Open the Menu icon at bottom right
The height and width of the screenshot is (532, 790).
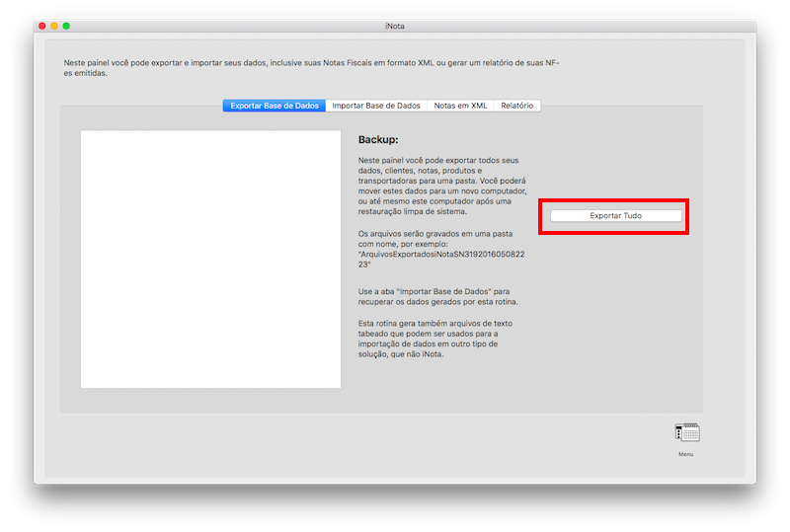click(x=687, y=432)
